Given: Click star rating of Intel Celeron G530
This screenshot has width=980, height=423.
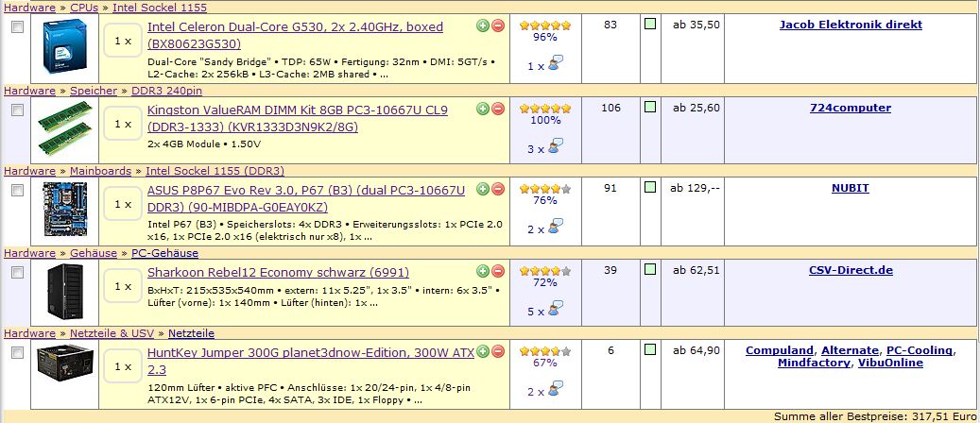Looking at the screenshot, I should point(545,25).
